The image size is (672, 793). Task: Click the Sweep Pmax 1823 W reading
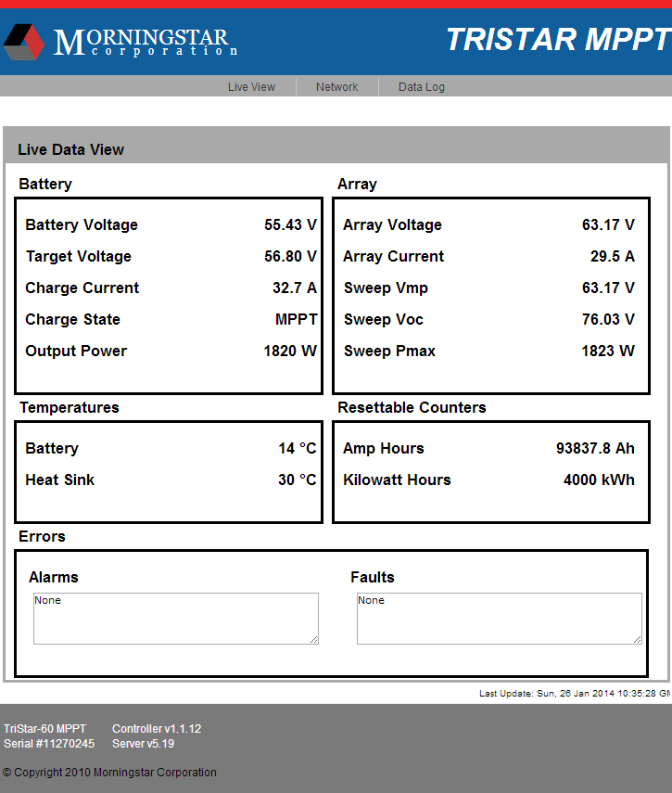tap(608, 352)
